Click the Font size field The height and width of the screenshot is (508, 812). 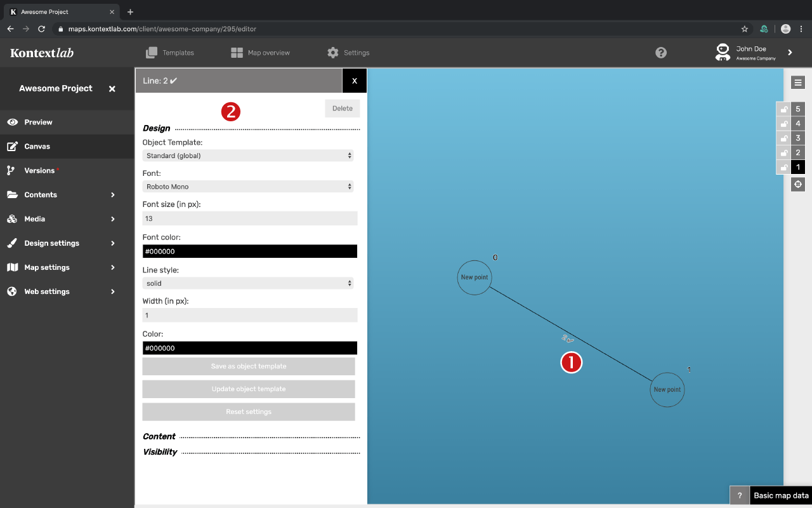(x=250, y=218)
